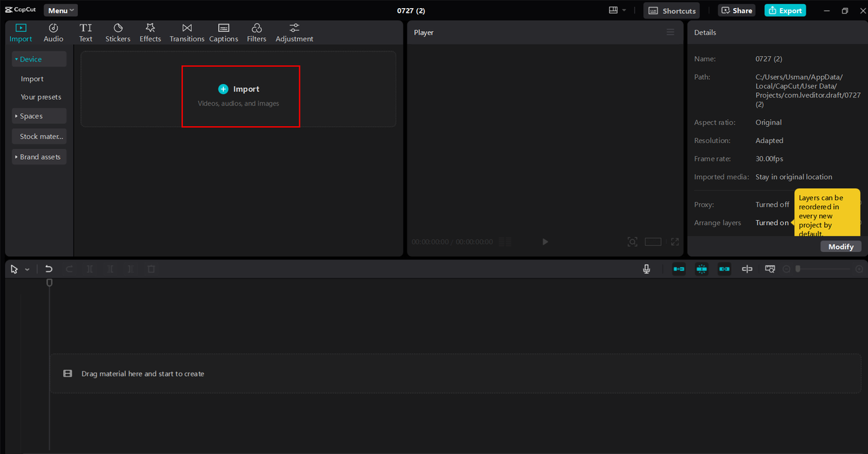Screen dimensions: 868x454
Task: Click the film strip icon on the track
Action: [x=68, y=373]
